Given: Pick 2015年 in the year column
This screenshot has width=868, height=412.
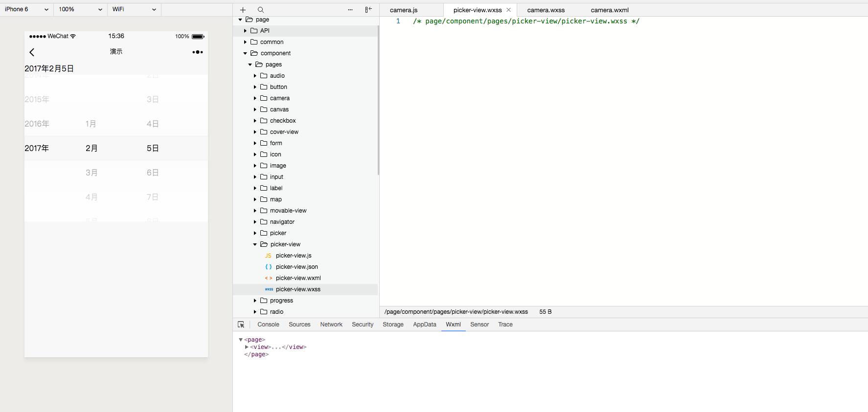Looking at the screenshot, I should click(x=37, y=99).
